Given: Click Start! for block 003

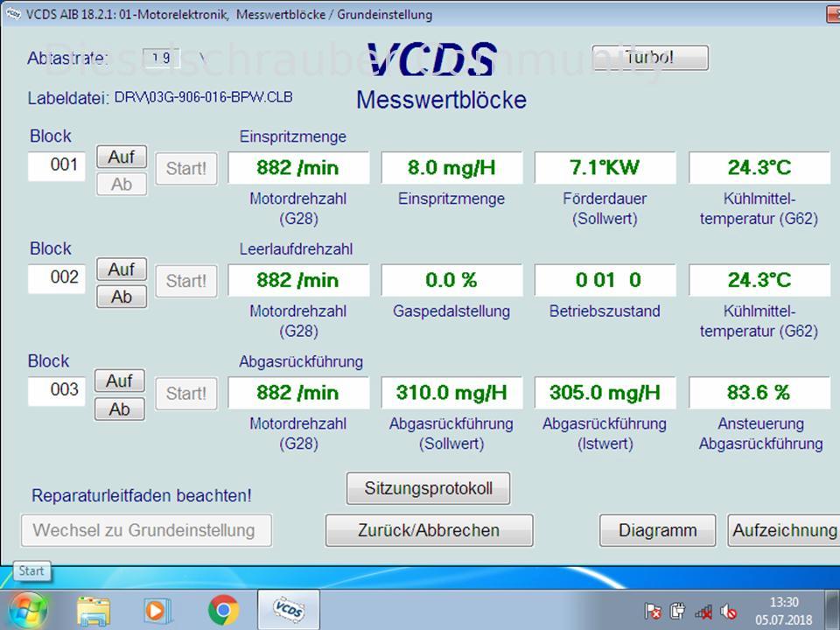Looking at the screenshot, I should (x=185, y=394).
